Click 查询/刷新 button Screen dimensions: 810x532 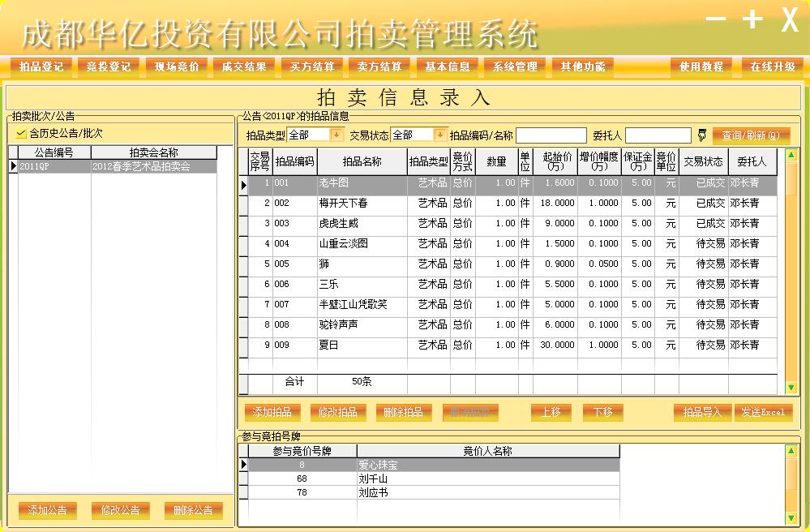click(x=751, y=135)
